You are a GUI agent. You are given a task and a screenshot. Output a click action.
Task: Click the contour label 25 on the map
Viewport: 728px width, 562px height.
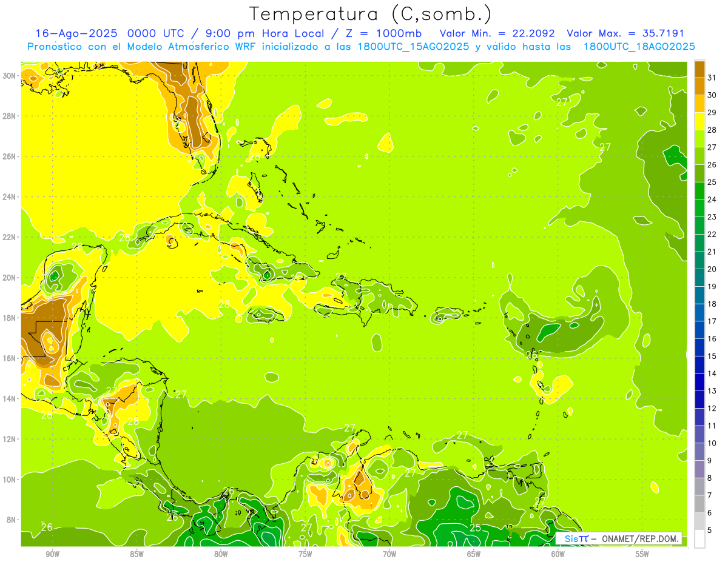point(476,528)
